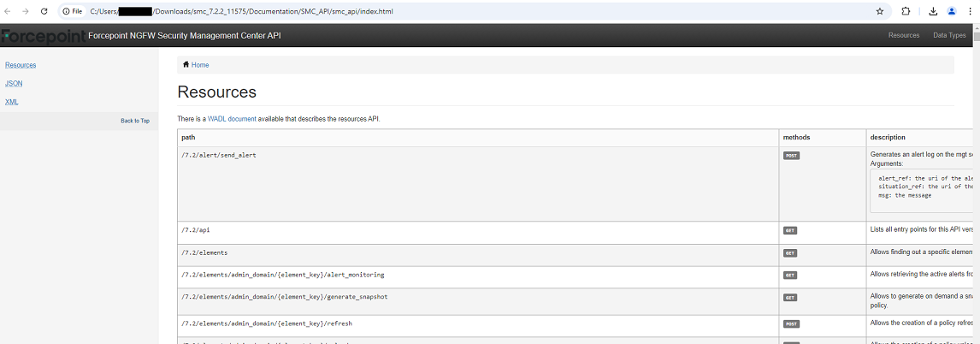The width and height of the screenshot is (980, 344).
Task: Go forward in browser history
Action: coord(26,11)
